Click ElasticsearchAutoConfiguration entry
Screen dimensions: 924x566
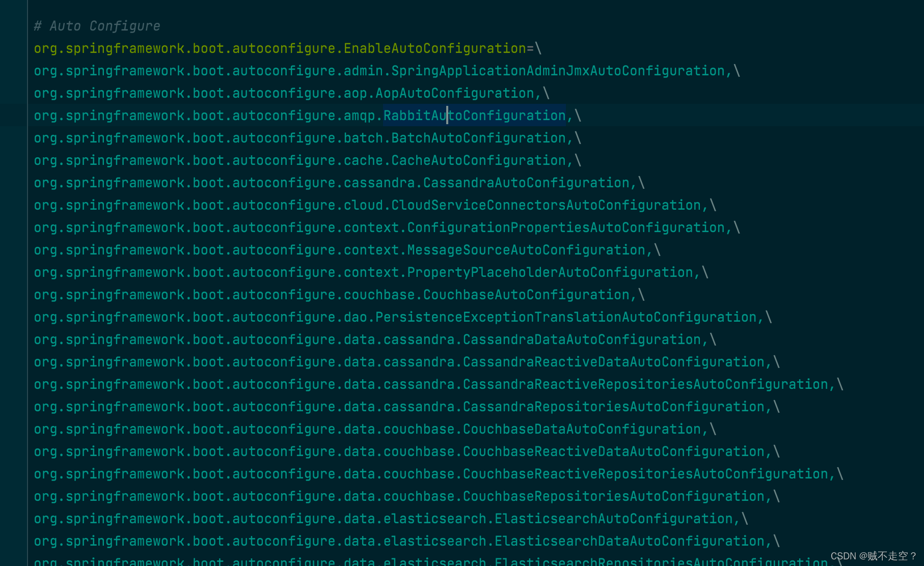coord(391,519)
